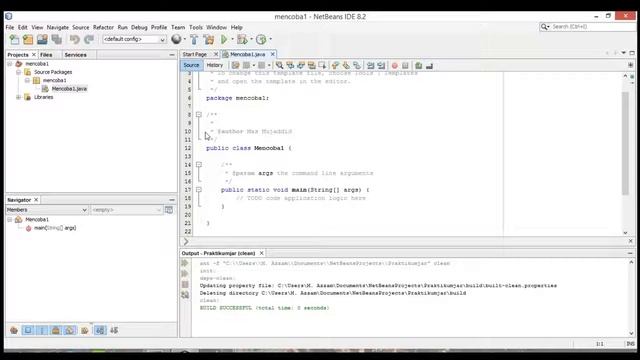This screenshot has width=640, height=360.
Task: Open the File menu
Action: tap(10, 27)
